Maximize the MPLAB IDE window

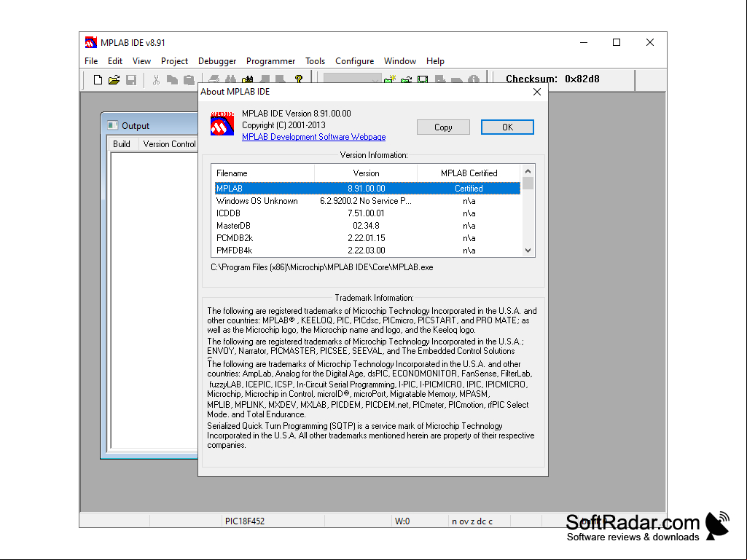617,42
